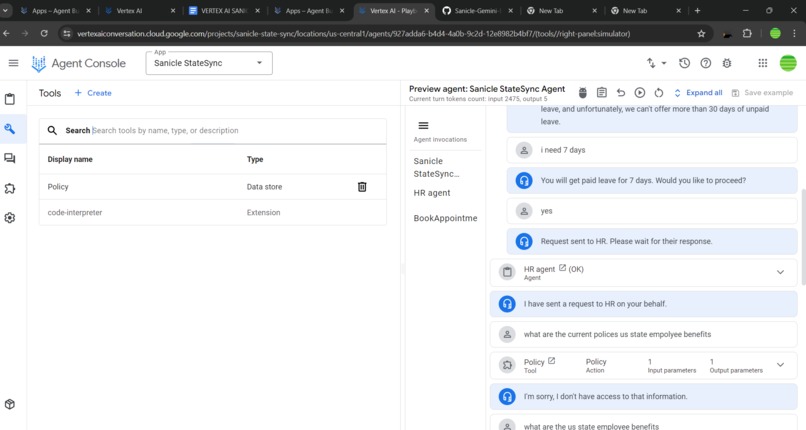Click 'I have sent a request to HR' message
806x430 pixels.
point(643,304)
